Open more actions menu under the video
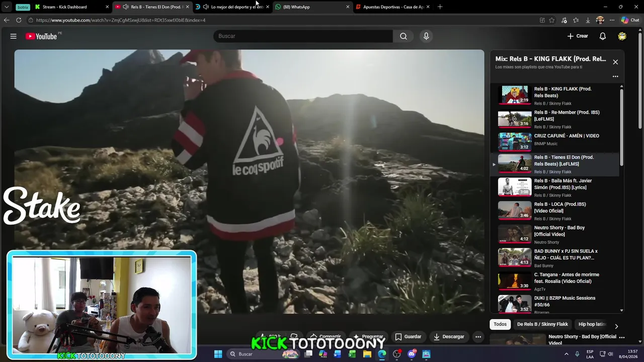The width and height of the screenshot is (644, 362). pyautogui.click(x=478, y=336)
